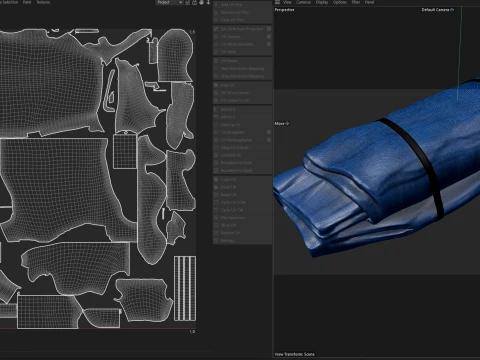
Task: Open settings gear beside UV Unwrap
Action: (269, 37)
